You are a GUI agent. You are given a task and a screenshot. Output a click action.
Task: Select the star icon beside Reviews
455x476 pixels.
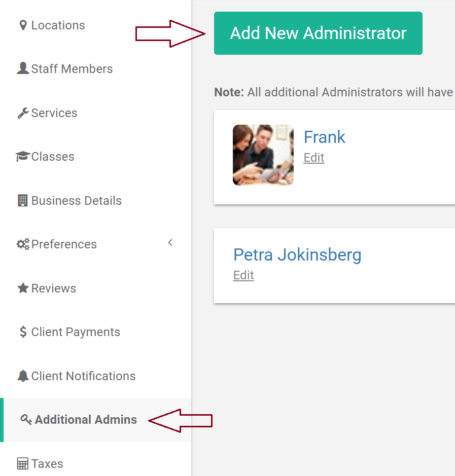click(22, 287)
